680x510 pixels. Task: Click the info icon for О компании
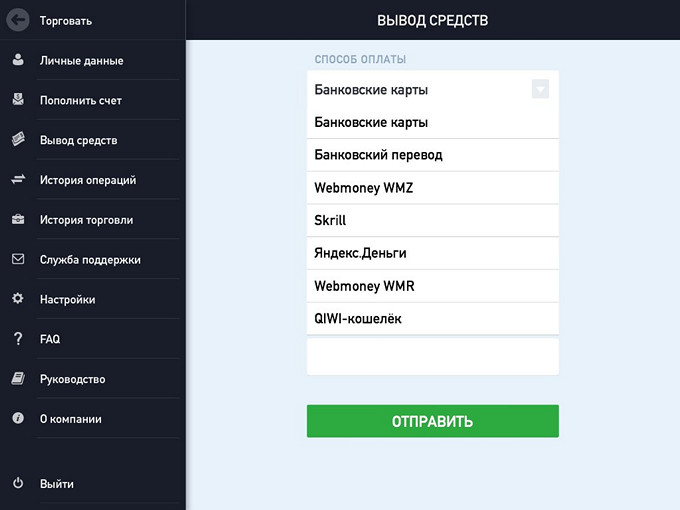coord(18,419)
